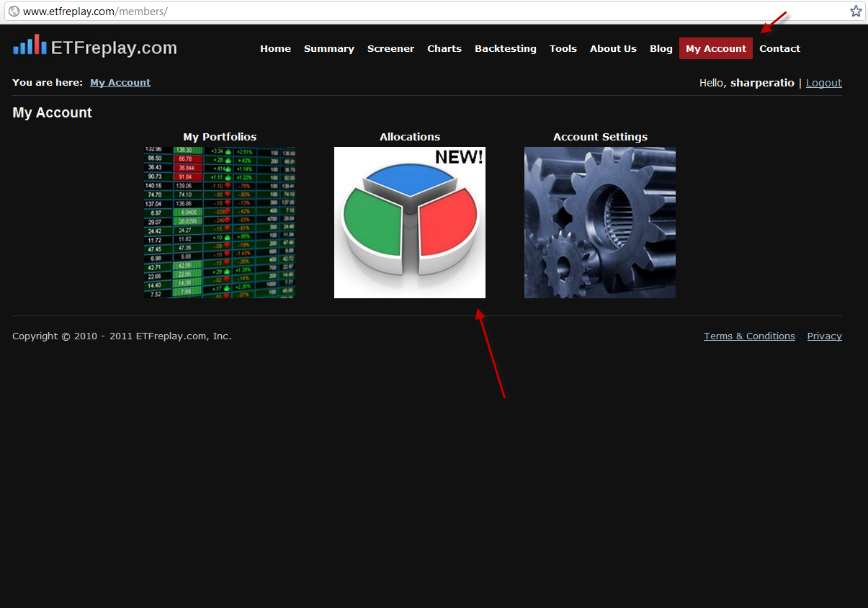Open the About Us page

click(x=613, y=48)
